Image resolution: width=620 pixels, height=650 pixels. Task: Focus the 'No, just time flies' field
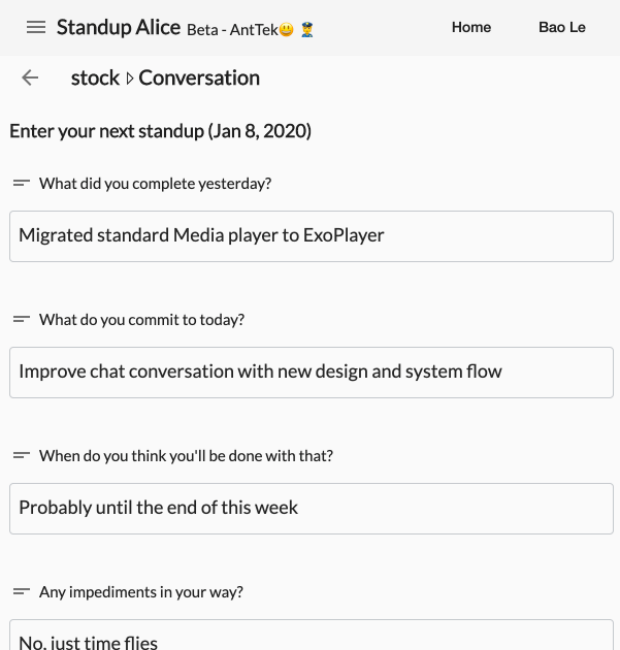pos(311,636)
